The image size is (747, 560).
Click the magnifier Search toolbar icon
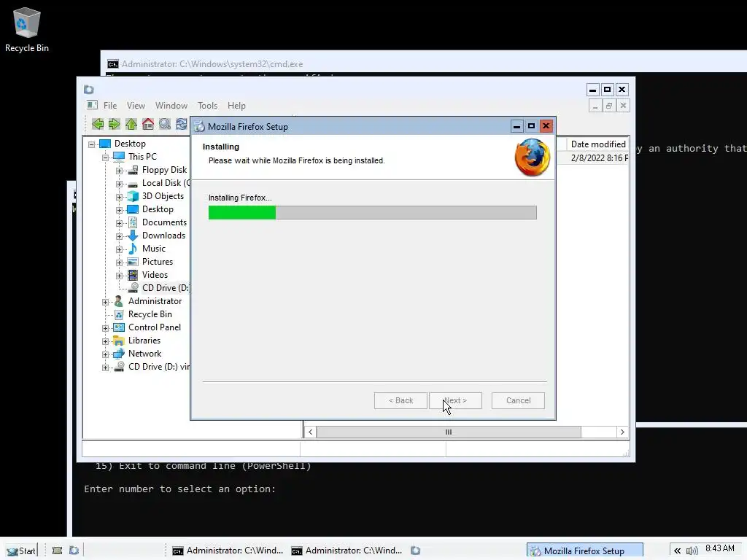pos(165,124)
